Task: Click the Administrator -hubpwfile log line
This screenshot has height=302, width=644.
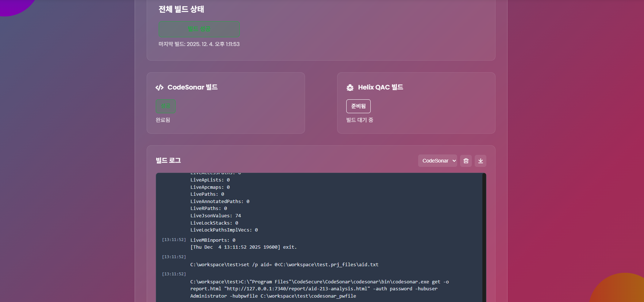Action: [x=273, y=296]
